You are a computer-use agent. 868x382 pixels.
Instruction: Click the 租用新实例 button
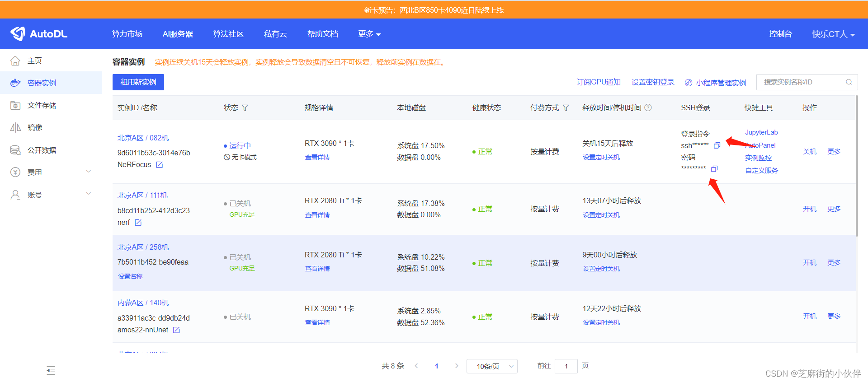138,82
